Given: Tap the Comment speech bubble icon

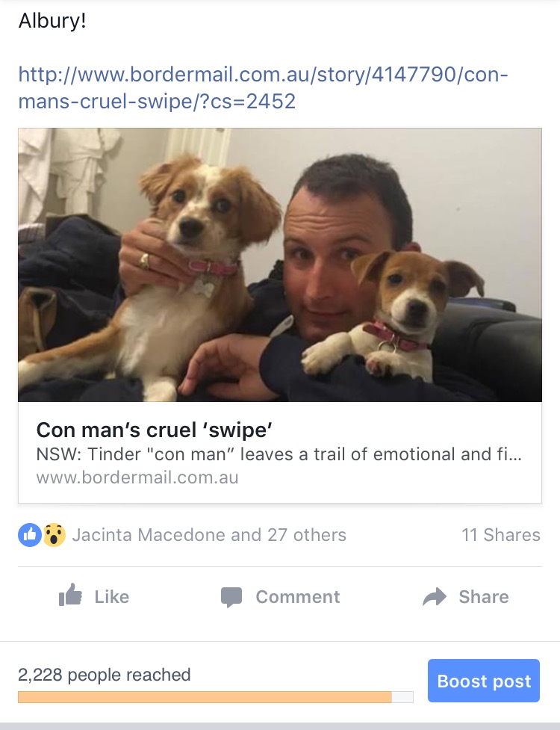Looking at the screenshot, I should pyautogui.click(x=231, y=597).
